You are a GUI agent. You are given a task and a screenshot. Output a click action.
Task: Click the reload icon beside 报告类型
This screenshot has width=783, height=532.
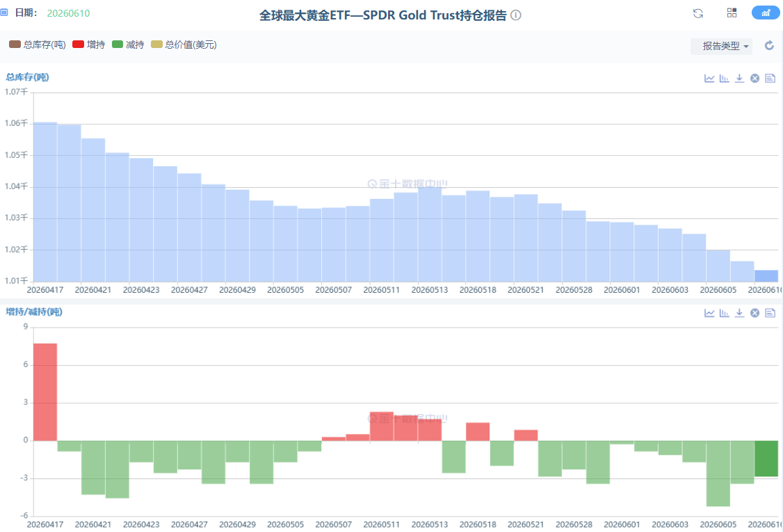(770, 45)
